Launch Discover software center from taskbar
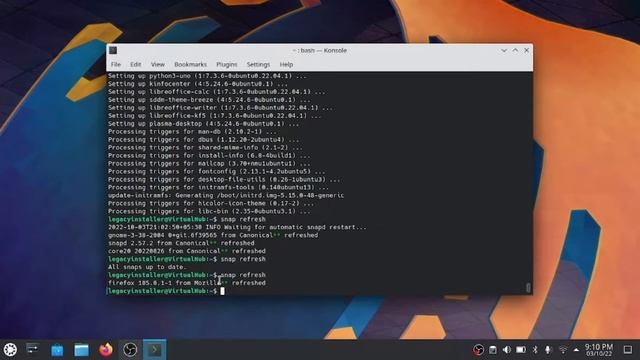 click(57, 350)
